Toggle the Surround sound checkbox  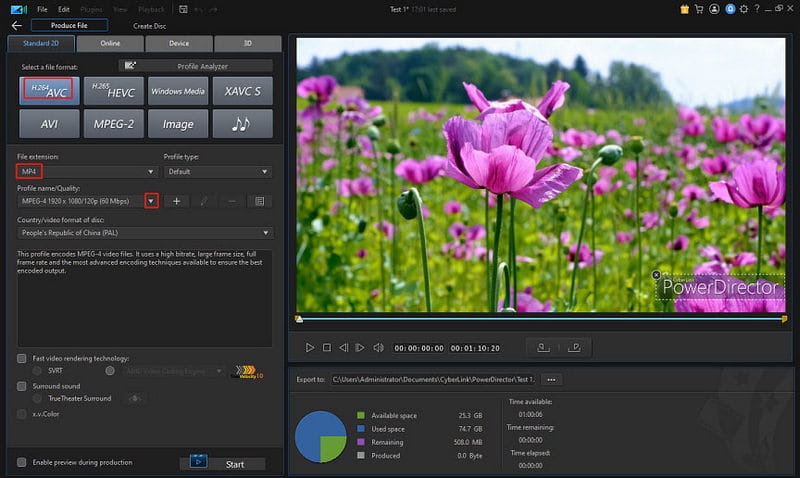22,385
